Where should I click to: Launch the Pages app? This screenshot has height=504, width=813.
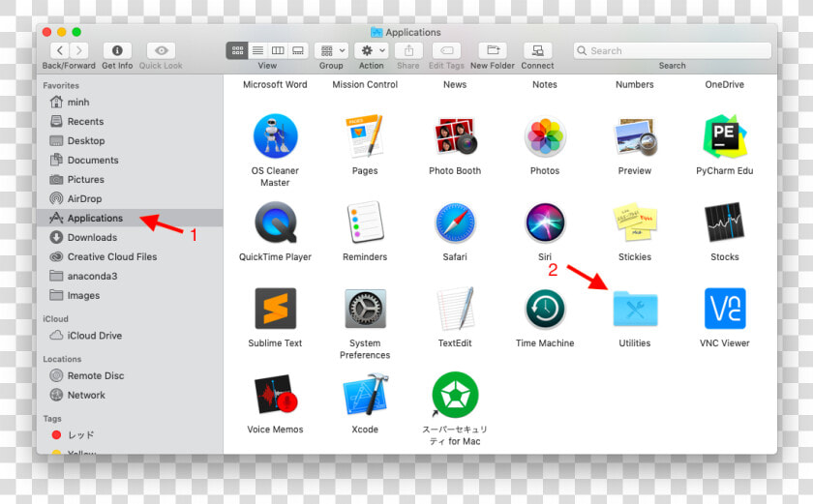365,136
